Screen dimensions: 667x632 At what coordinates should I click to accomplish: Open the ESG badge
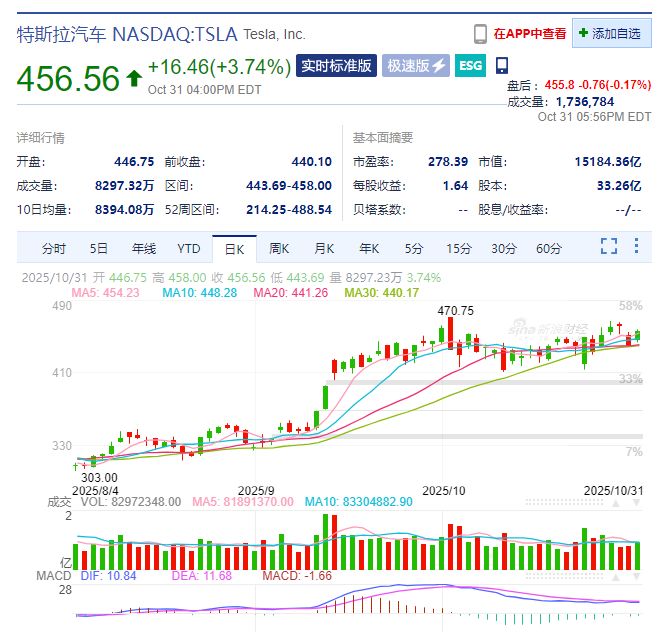coord(470,66)
